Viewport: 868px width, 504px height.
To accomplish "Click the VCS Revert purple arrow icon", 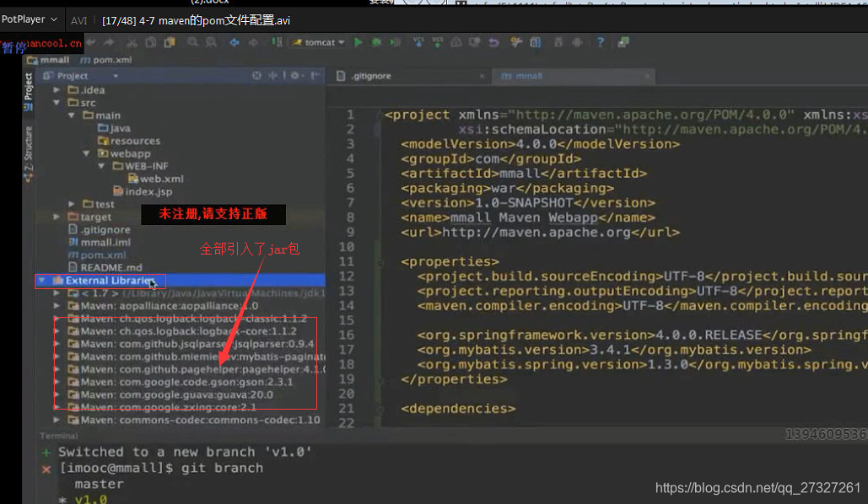I will click(493, 43).
